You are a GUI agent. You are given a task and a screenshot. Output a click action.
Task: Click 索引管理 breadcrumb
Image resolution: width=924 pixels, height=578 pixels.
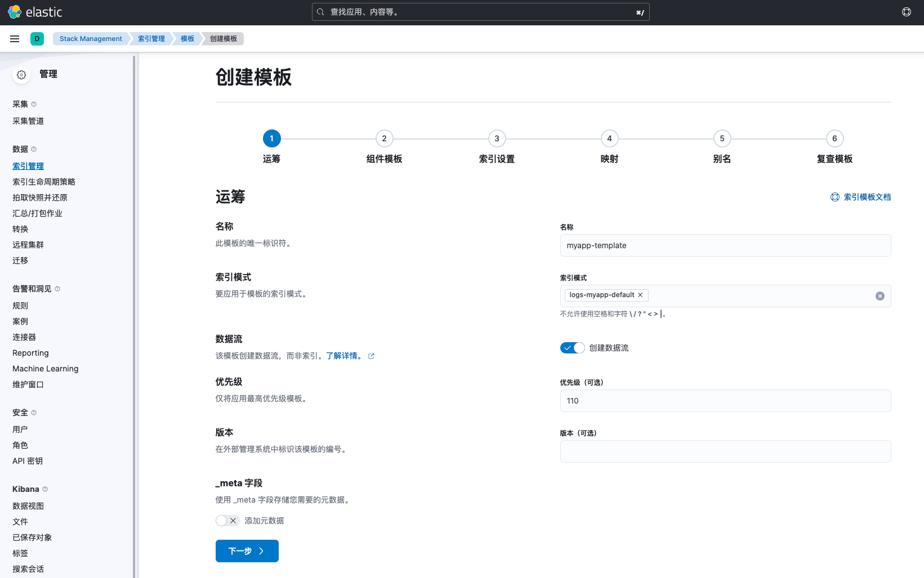[x=151, y=39]
